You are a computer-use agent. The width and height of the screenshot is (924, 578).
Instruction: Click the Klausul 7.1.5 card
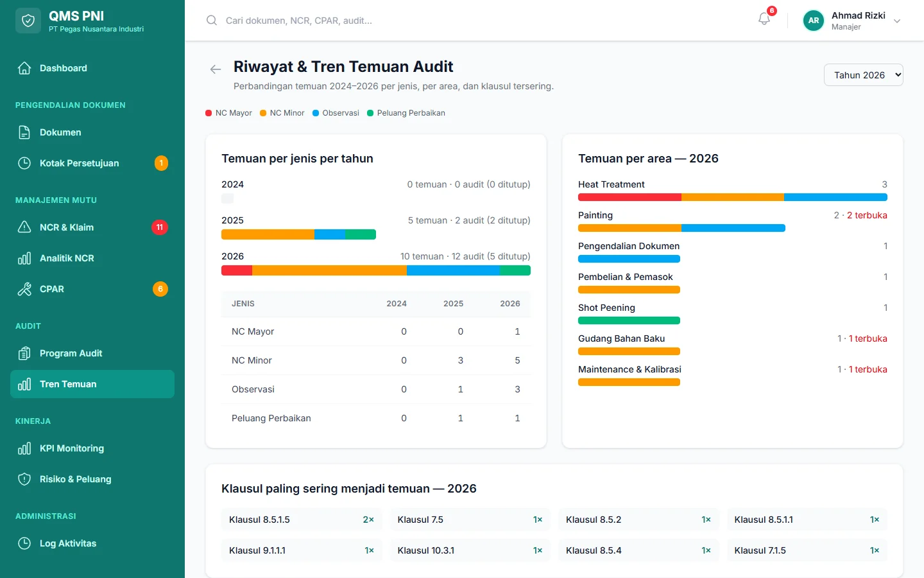click(807, 550)
